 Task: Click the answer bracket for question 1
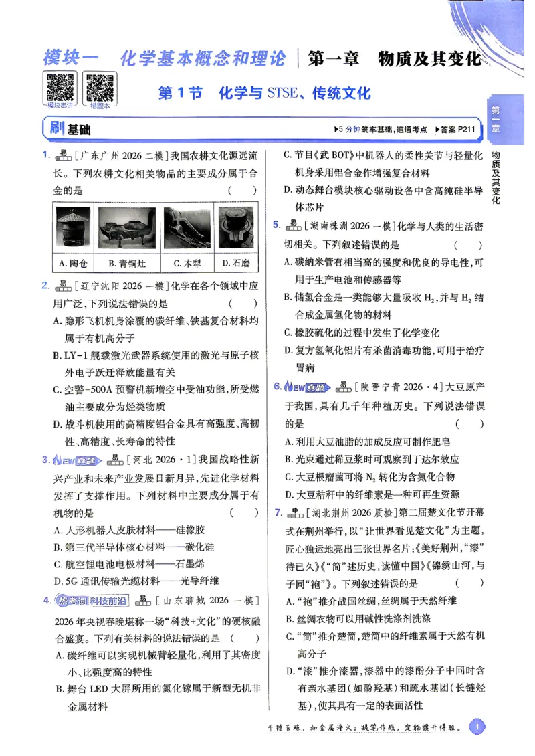point(242,191)
